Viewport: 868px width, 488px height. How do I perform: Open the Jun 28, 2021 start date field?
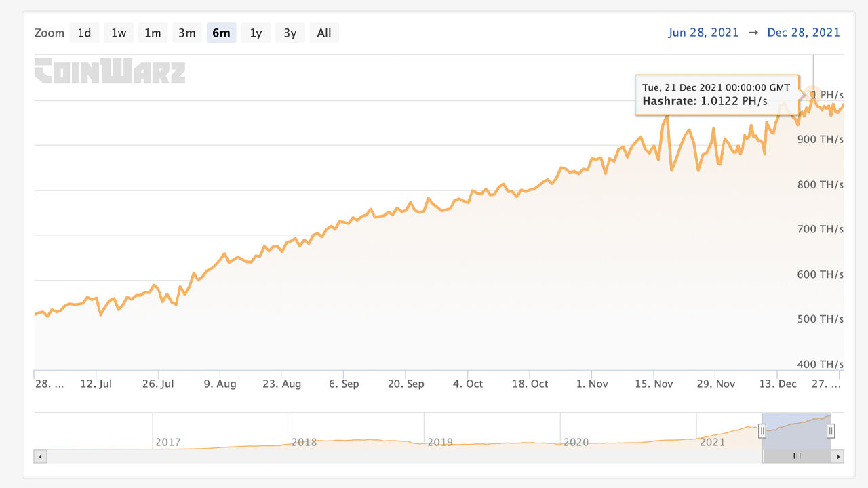coord(704,32)
